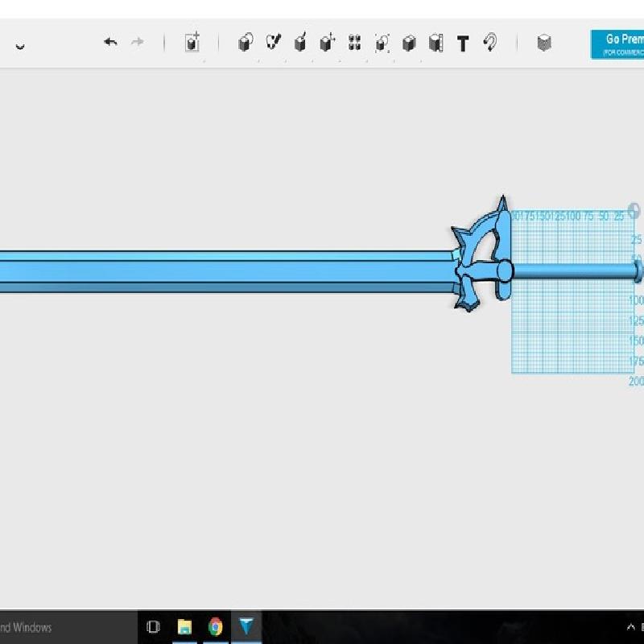The height and width of the screenshot is (644, 644).
Task: Choose the Pattern tool
Action: 354,43
